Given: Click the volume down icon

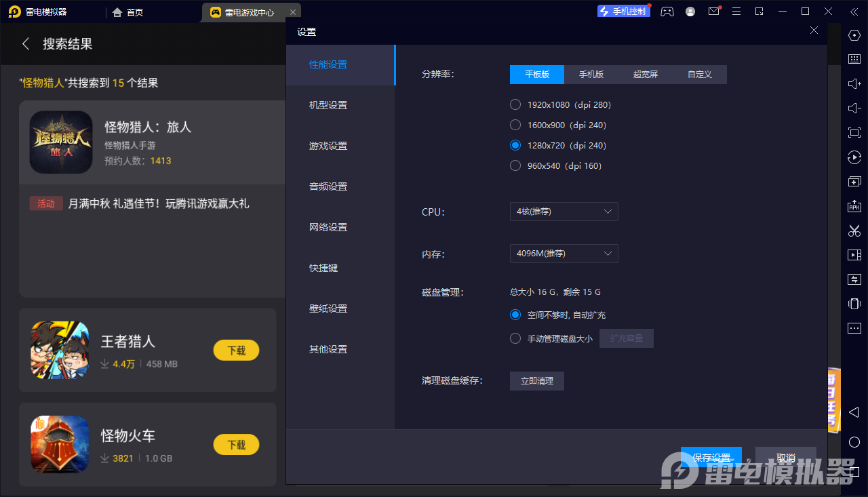Looking at the screenshot, I should click(854, 108).
